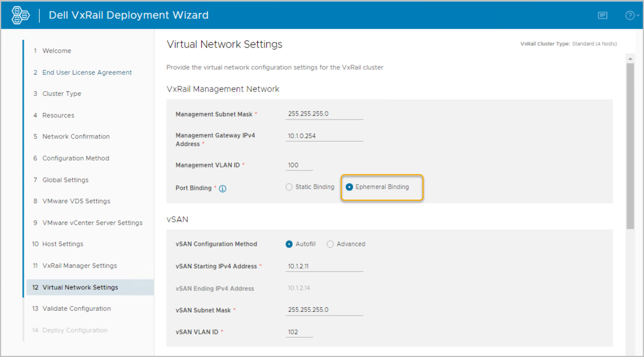Viewport: 644px width, 357px height.
Task: Click the scroll up arrow on scrollbar
Action: (630, 59)
